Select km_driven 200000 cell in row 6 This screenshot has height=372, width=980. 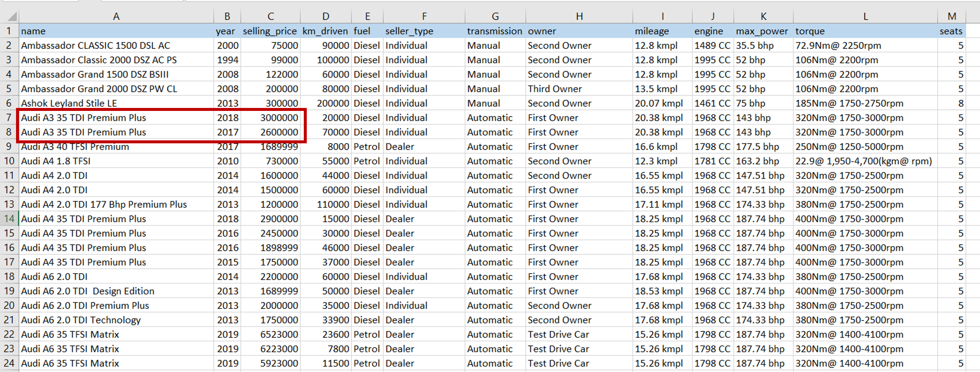pos(326,103)
